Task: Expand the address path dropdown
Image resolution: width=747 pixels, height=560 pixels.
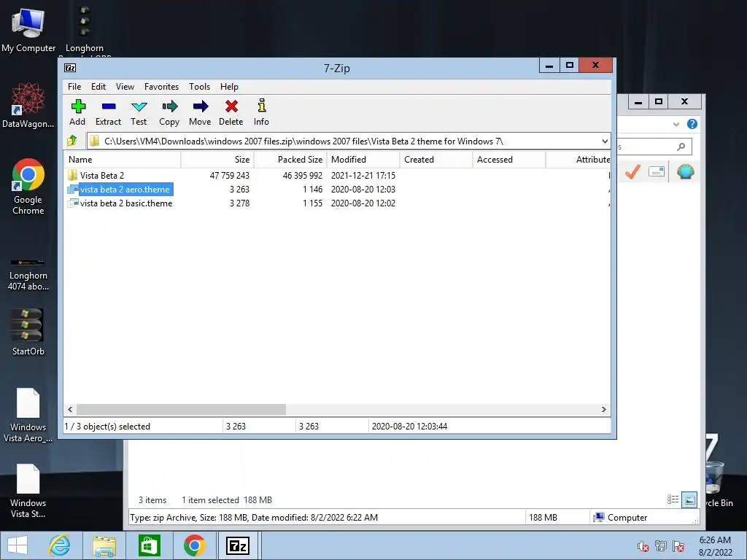Action: pos(605,141)
